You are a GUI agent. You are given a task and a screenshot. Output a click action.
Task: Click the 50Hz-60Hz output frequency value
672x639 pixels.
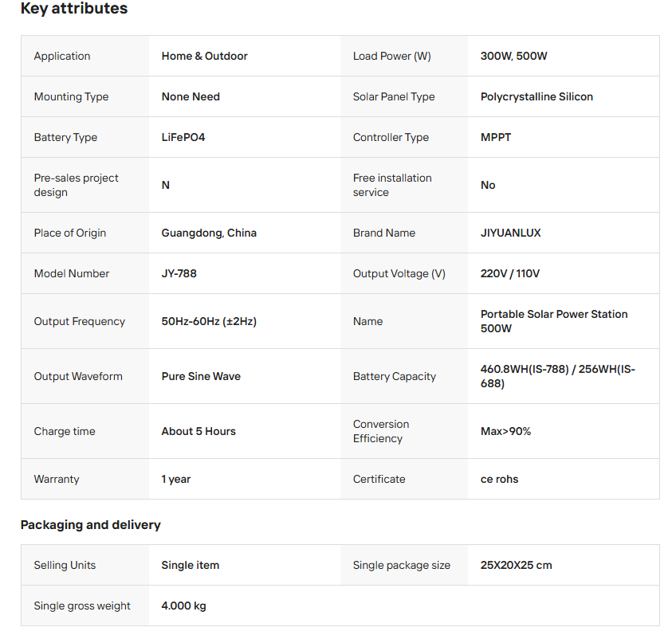click(x=209, y=321)
